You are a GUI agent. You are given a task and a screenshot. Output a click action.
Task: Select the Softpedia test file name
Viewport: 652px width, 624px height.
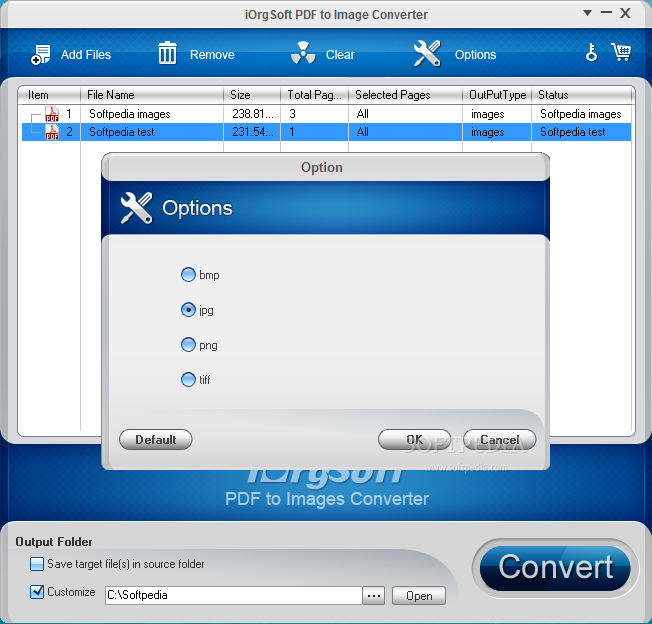point(121,132)
